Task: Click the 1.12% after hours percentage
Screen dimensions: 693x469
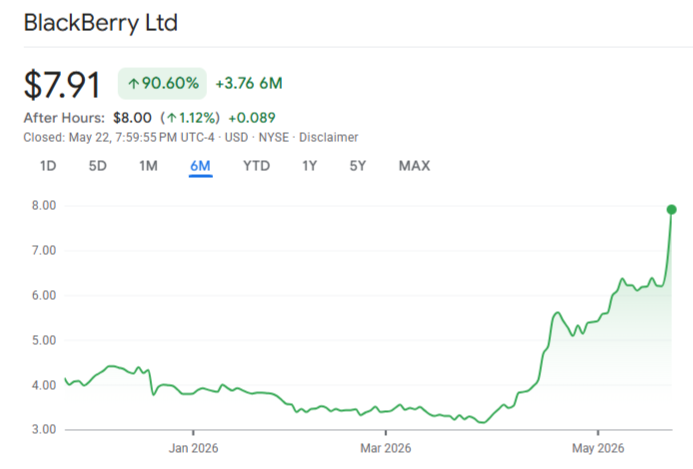Action: pyautogui.click(x=190, y=118)
